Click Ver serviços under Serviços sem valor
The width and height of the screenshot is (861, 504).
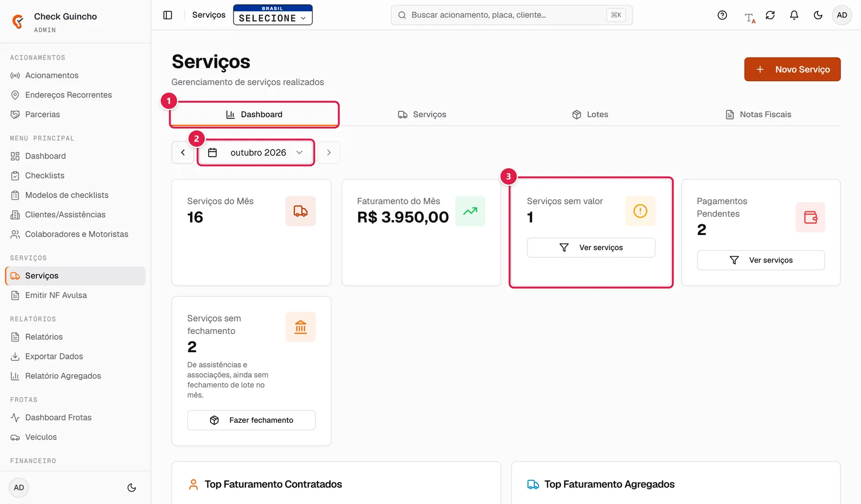[x=591, y=247]
